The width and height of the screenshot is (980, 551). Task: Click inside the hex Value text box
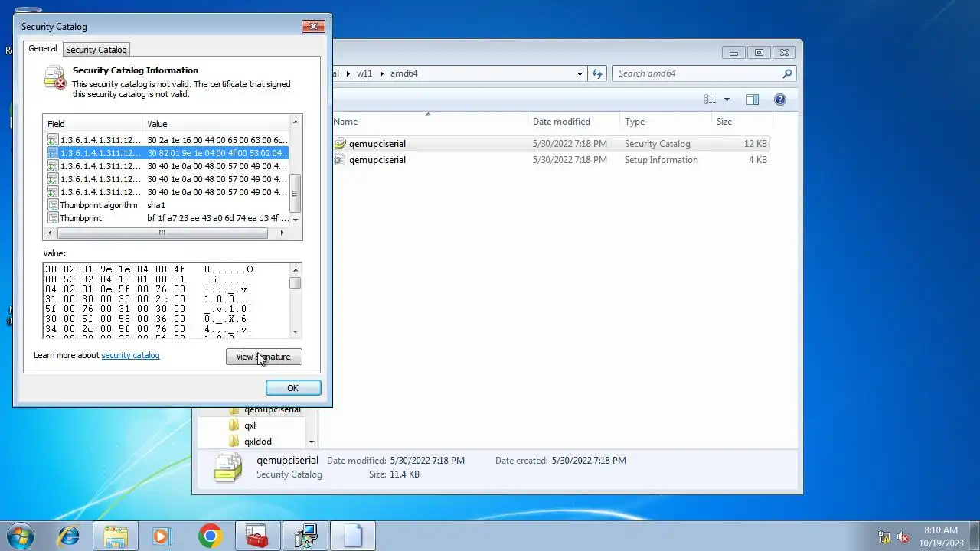[166, 301]
